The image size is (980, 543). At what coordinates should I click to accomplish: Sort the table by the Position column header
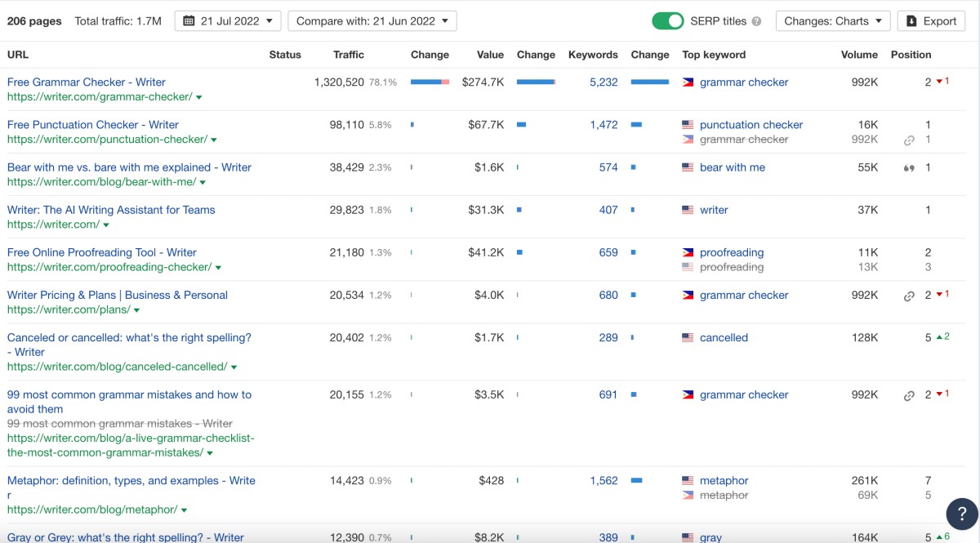pos(911,55)
